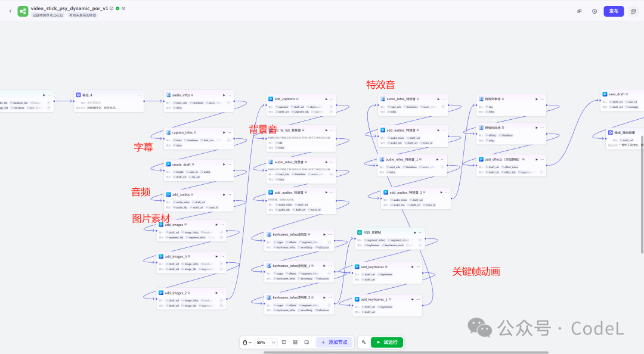Select the 输出_输出结果 node title
The image size is (644, 354).
[x=624, y=133]
